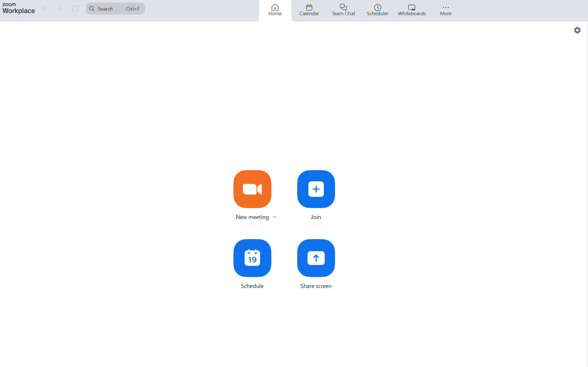Image resolution: width=588 pixels, height=367 pixels.
Task: Switch to the Scheduler tab
Action: [377, 10]
